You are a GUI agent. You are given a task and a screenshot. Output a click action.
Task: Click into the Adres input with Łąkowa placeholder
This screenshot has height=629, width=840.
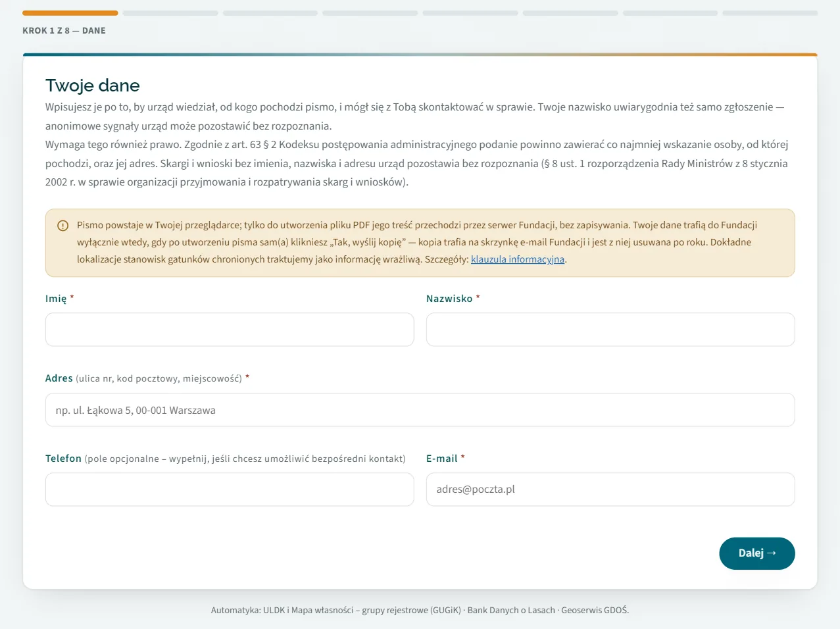click(x=420, y=410)
